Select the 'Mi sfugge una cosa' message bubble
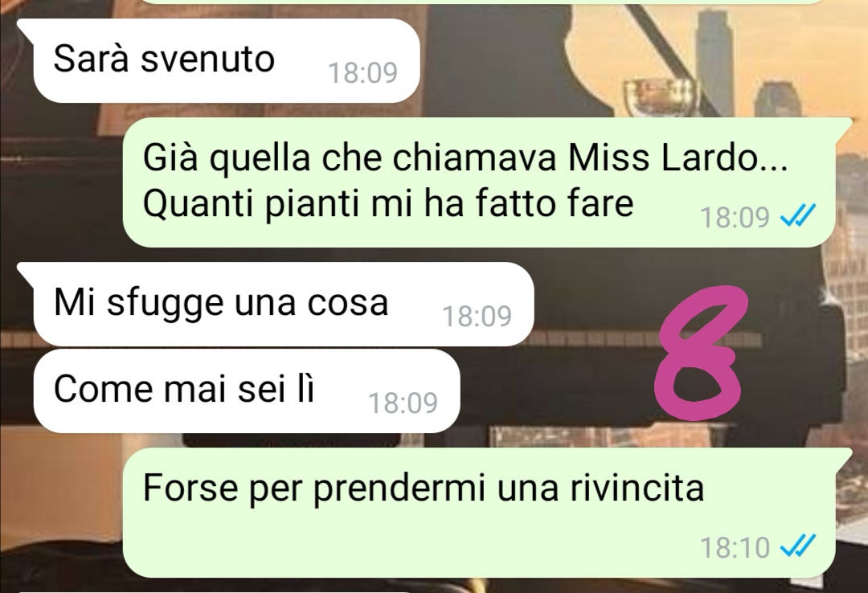 click(284, 304)
